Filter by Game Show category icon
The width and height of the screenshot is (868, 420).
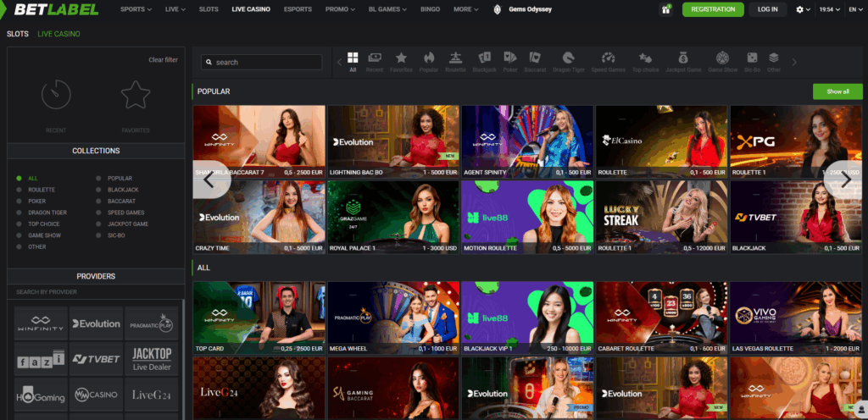[722, 58]
